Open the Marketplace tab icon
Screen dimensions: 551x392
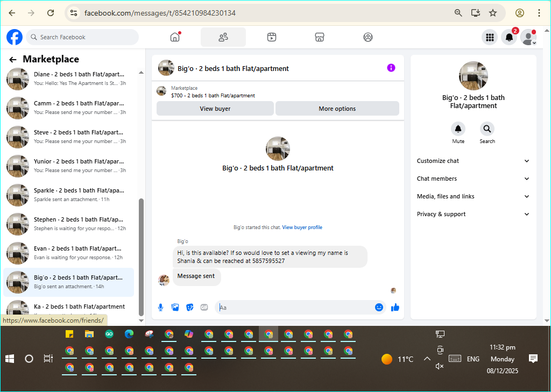[x=320, y=37]
